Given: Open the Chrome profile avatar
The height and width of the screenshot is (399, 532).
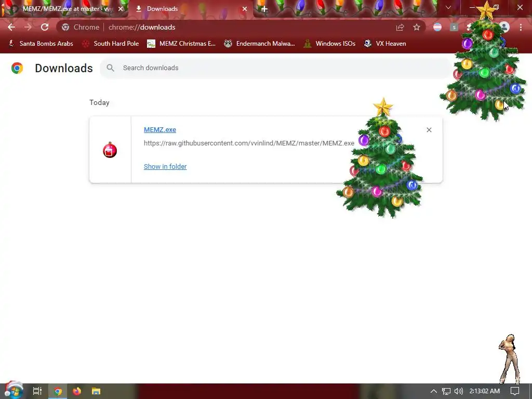Looking at the screenshot, I should pyautogui.click(x=504, y=27).
